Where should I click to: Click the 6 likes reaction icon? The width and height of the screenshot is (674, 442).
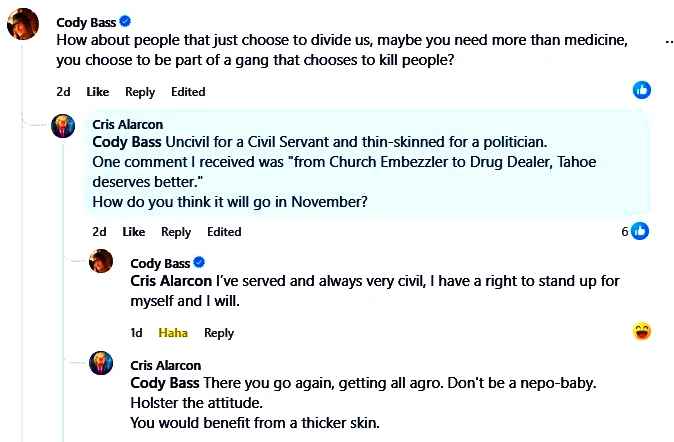[640, 231]
